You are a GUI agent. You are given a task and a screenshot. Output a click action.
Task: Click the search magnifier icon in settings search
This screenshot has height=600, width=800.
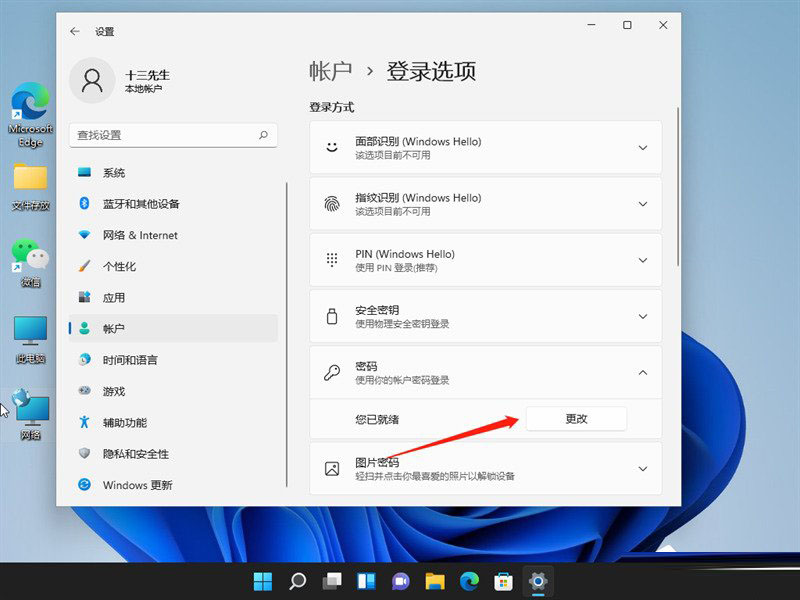263,135
